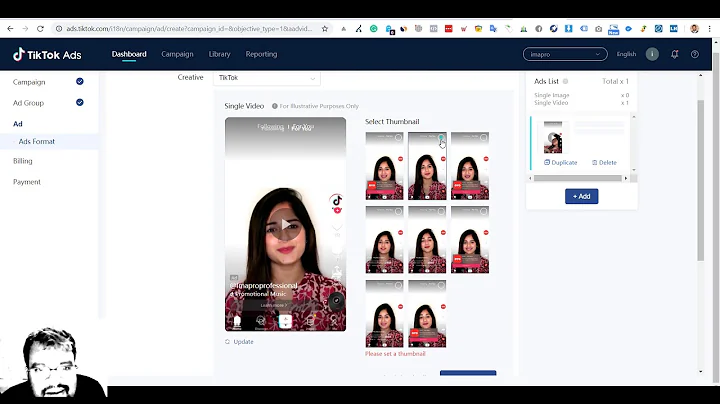The width and height of the screenshot is (720, 404).
Task: Click the checkmark icon beside Campaign step
Action: [80, 81]
